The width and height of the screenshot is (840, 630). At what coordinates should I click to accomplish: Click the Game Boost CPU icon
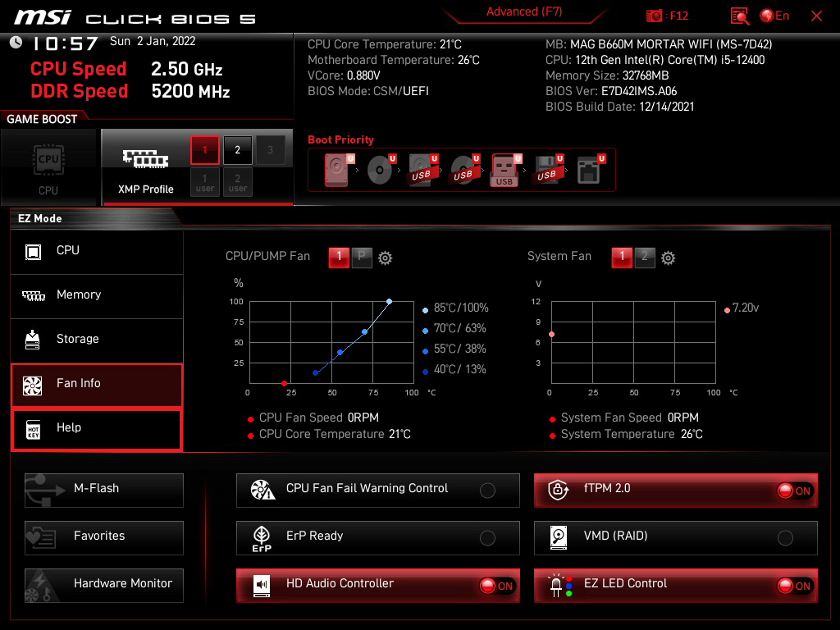coord(48,167)
